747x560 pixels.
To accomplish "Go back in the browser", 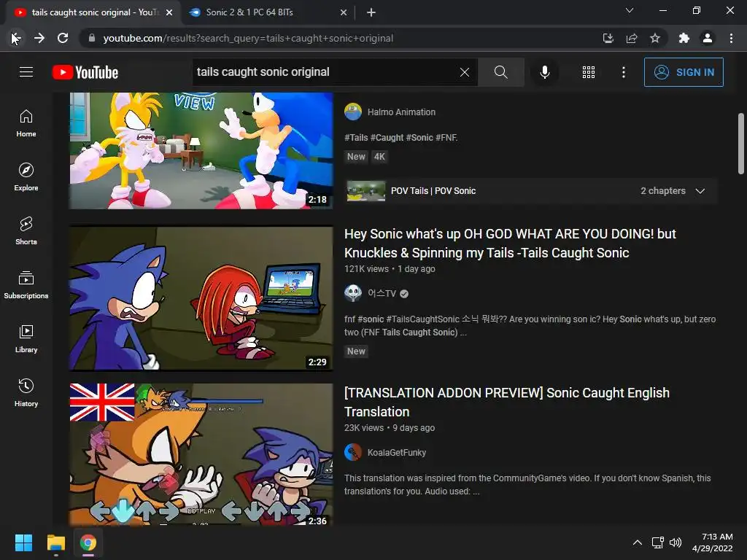I will (15, 38).
